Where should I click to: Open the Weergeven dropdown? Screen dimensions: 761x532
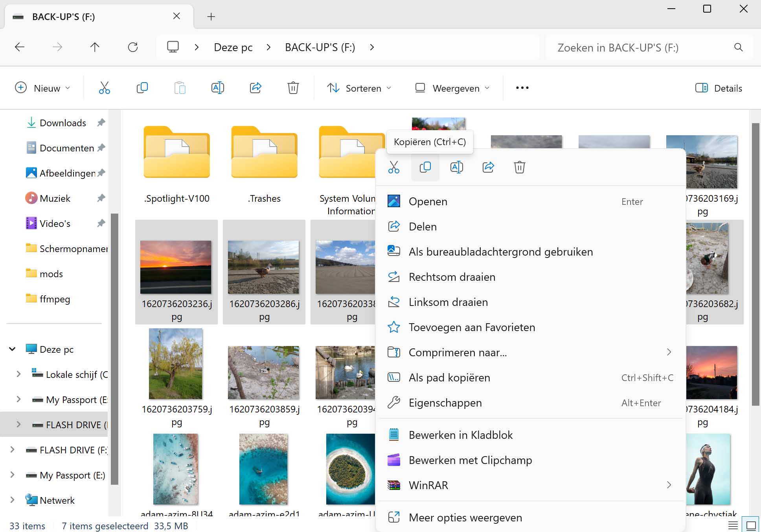[452, 88]
